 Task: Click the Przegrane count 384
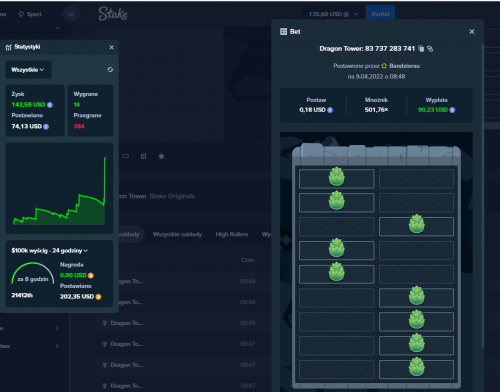click(79, 126)
